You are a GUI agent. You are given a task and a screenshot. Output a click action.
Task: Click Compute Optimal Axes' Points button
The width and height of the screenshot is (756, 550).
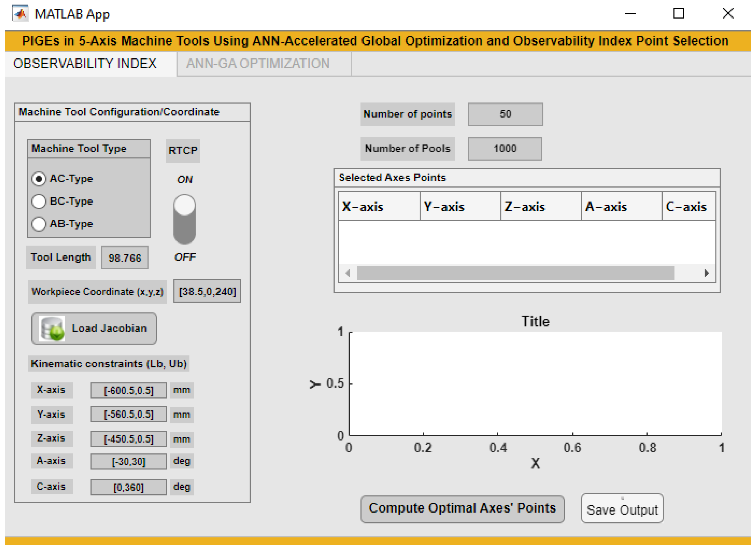pyautogui.click(x=462, y=509)
